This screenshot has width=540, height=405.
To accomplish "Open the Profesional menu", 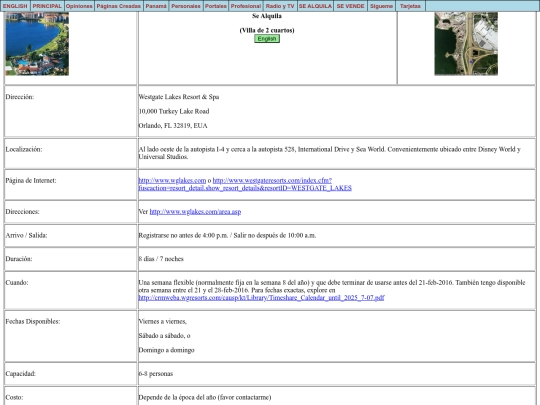I will [x=246, y=6].
